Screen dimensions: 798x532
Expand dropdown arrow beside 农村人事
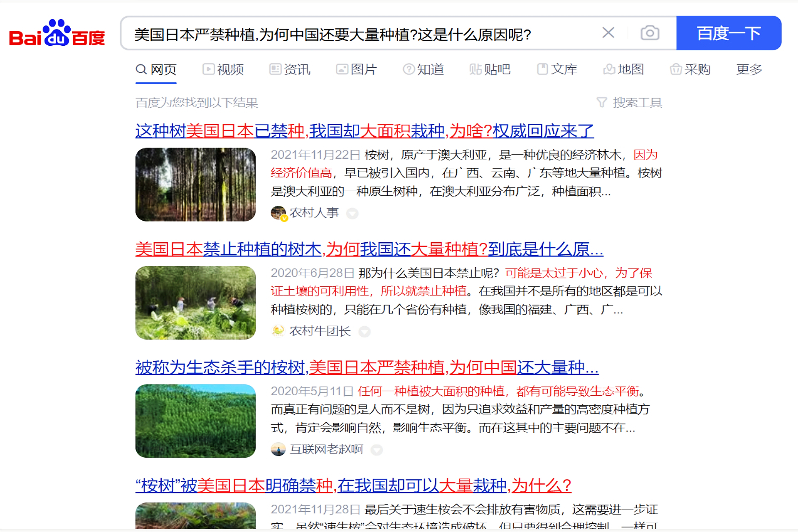coord(352,214)
